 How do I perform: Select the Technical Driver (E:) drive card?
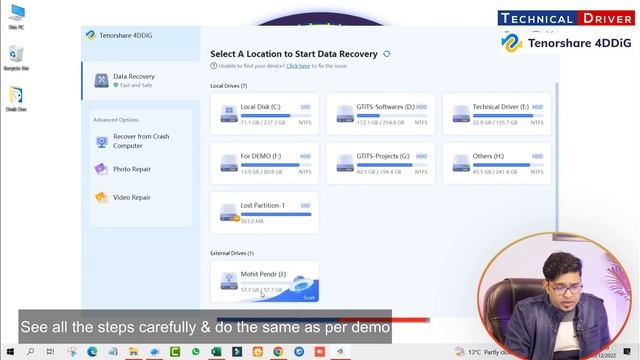click(x=496, y=114)
